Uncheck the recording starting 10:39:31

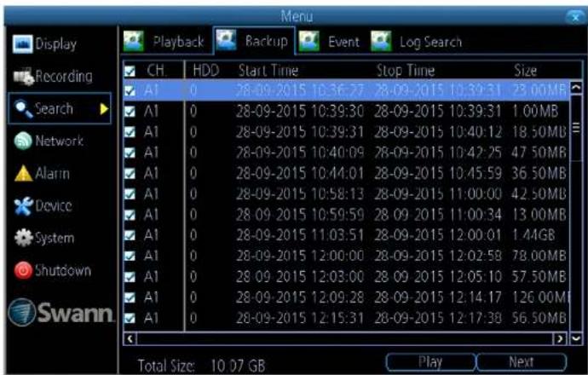(130, 132)
